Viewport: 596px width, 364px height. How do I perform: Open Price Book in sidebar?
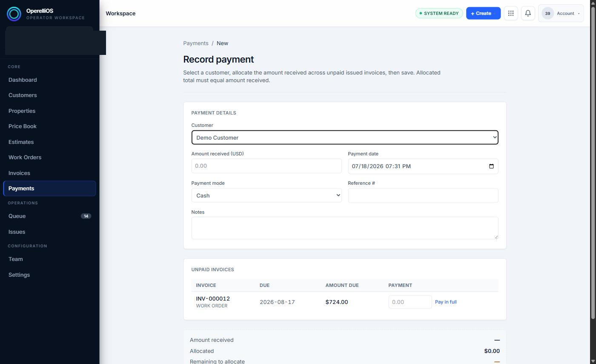[49, 126]
